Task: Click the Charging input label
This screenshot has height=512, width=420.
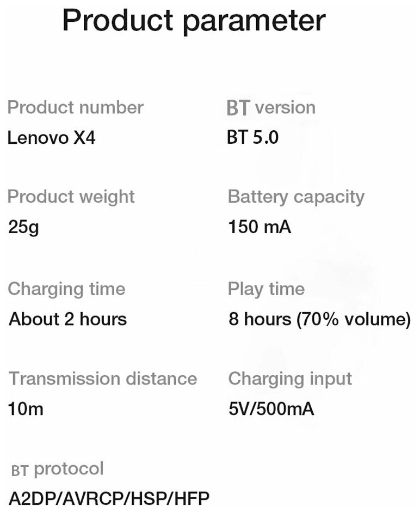Action: point(290,378)
